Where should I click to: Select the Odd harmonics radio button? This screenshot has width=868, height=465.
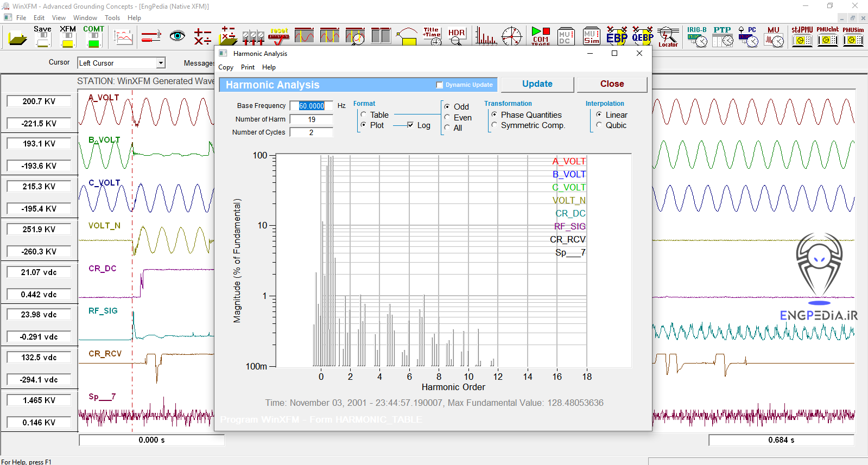[x=447, y=107]
